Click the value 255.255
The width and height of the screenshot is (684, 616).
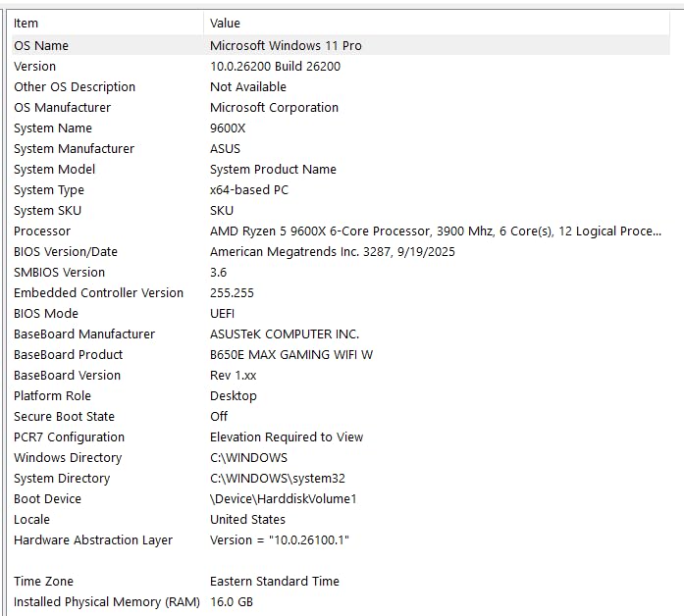(232, 293)
